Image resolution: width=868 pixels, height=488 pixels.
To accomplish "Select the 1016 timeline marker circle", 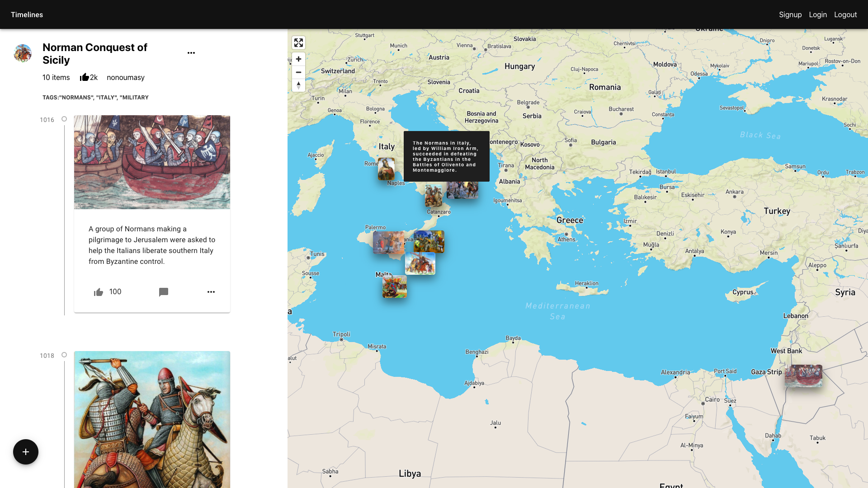I will coord(64,119).
